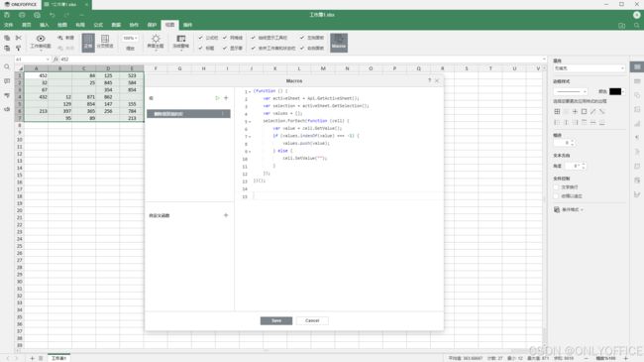Click the Macros button in View ribbon
This screenshot has height=362, width=644.
(x=339, y=43)
